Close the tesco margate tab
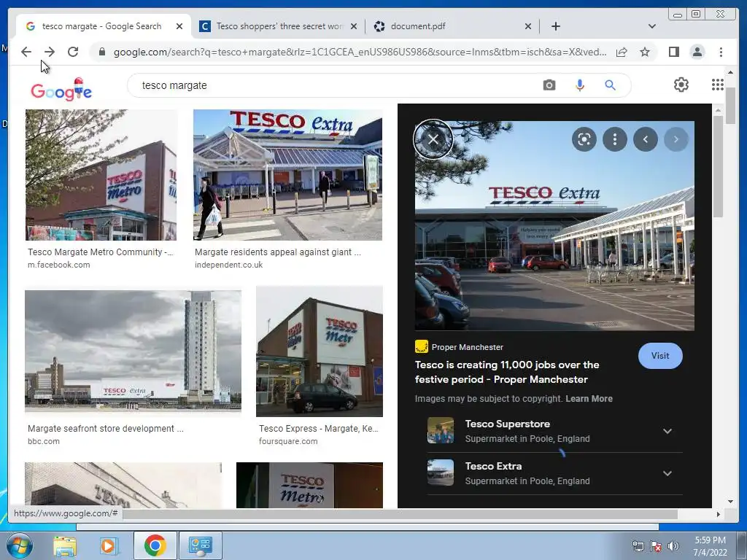747x560 pixels. click(179, 26)
